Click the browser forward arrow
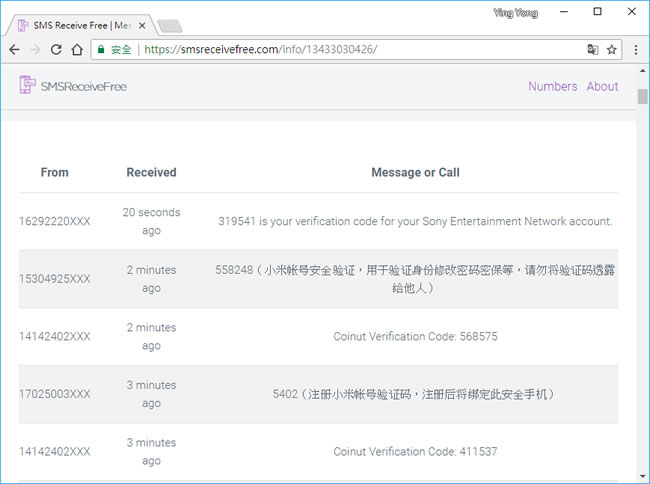This screenshot has height=484, width=650. click(x=35, y=50)
